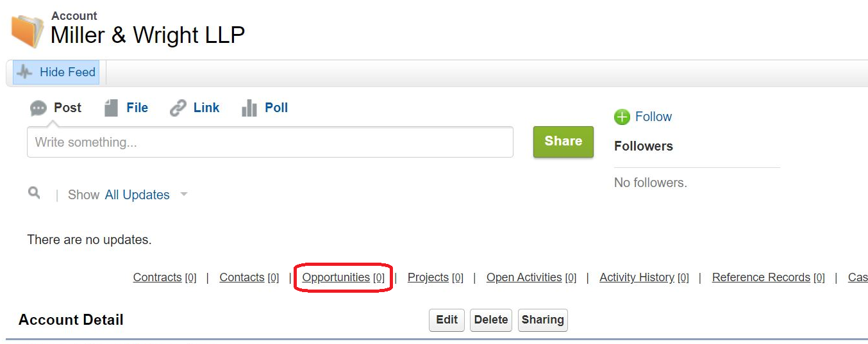Click the Delete button

click(491, 320)
